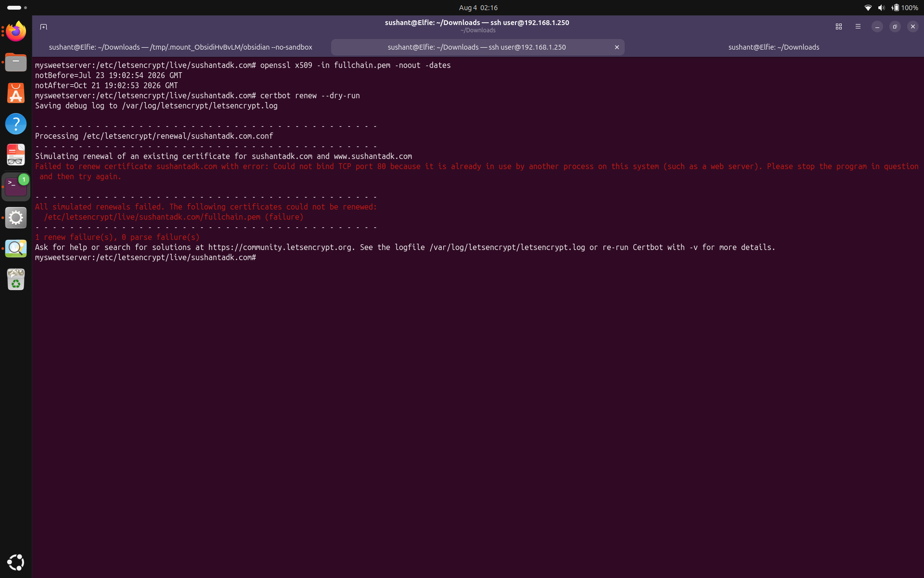This screenshot has height=578, width=924.
Task: Open the volume indicator in system tray
Action: click(881, 8)
